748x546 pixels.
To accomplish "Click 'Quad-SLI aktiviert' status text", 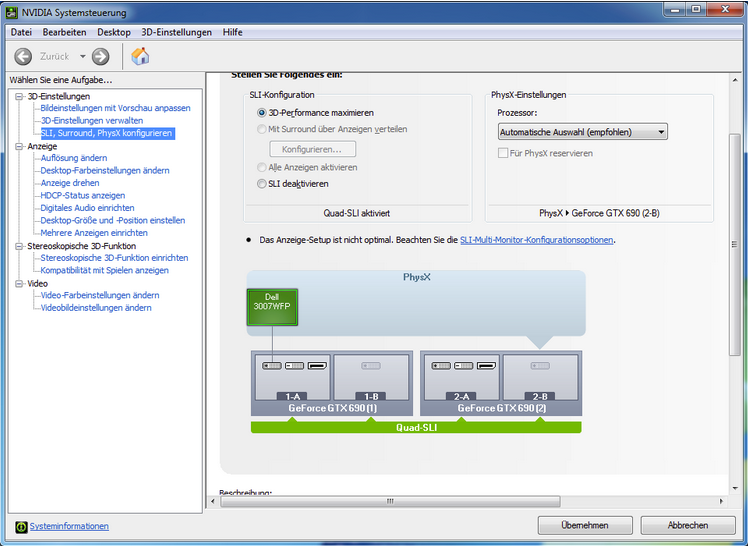I will [x=357, y=213].
